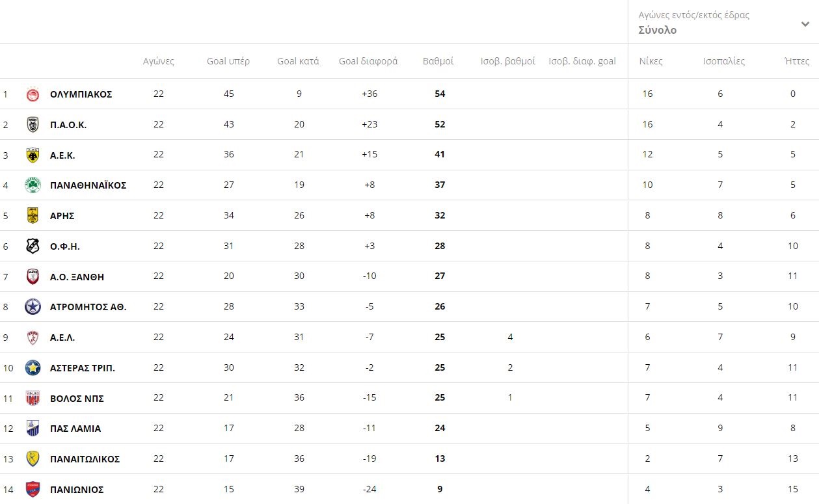
Task: Click the Asteras Tripolis star logo
Action: pos(33,368)
